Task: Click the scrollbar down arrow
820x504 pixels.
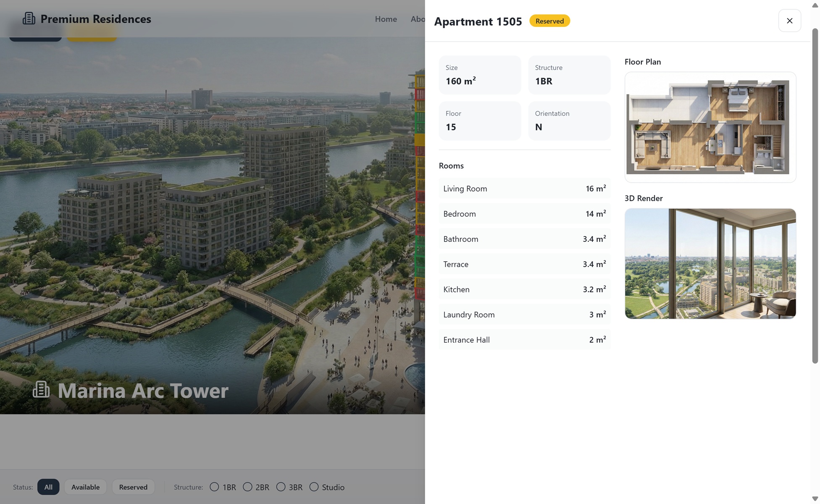Action: tap(815, 499)
